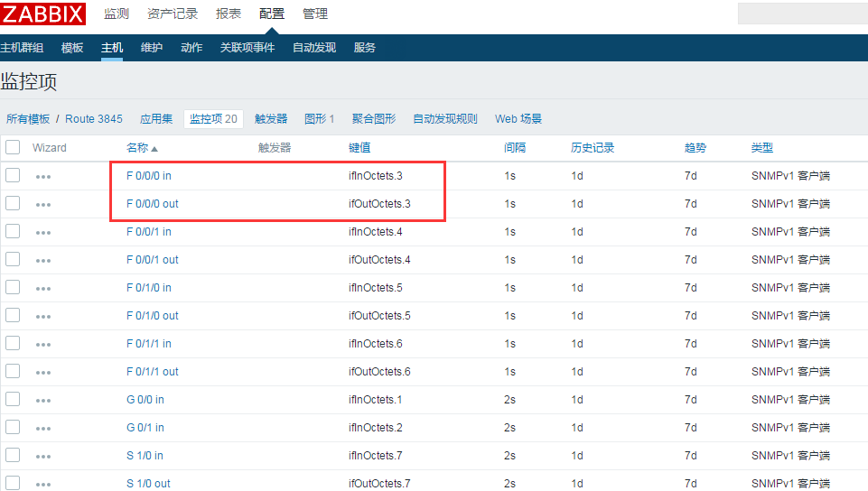Viewport: 868px width, 491px height.
Task: Go to 自动发现 submenu
Action: (x=314, y=48)
